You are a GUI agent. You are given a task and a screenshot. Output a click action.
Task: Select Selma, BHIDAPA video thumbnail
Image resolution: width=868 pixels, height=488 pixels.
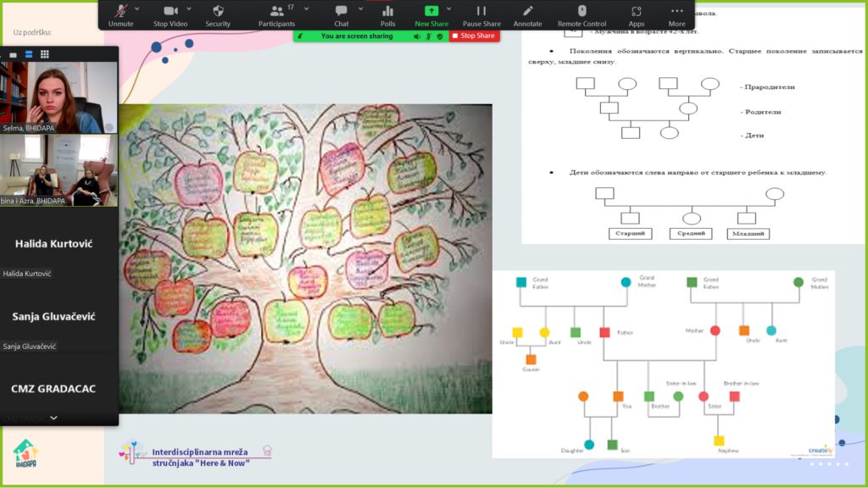tap(59, 97)
